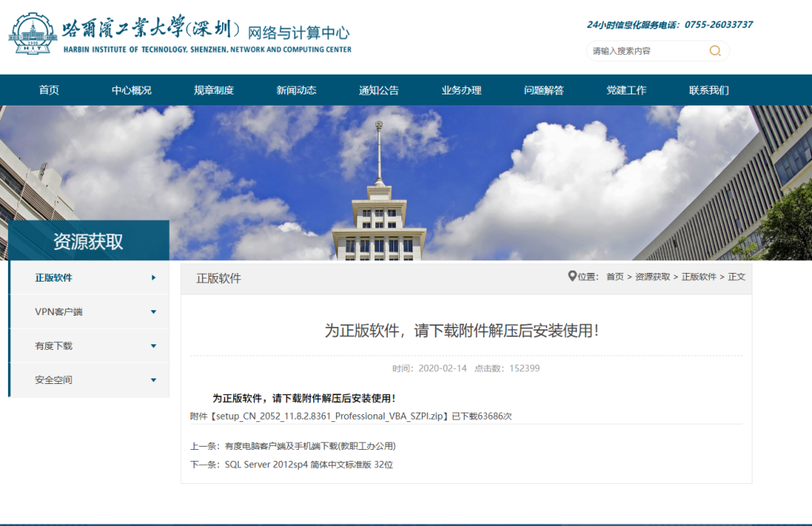Open 通知公告 in the navigation bar
The height and width of the screenshot is (526, 812).
click(379, 90)
